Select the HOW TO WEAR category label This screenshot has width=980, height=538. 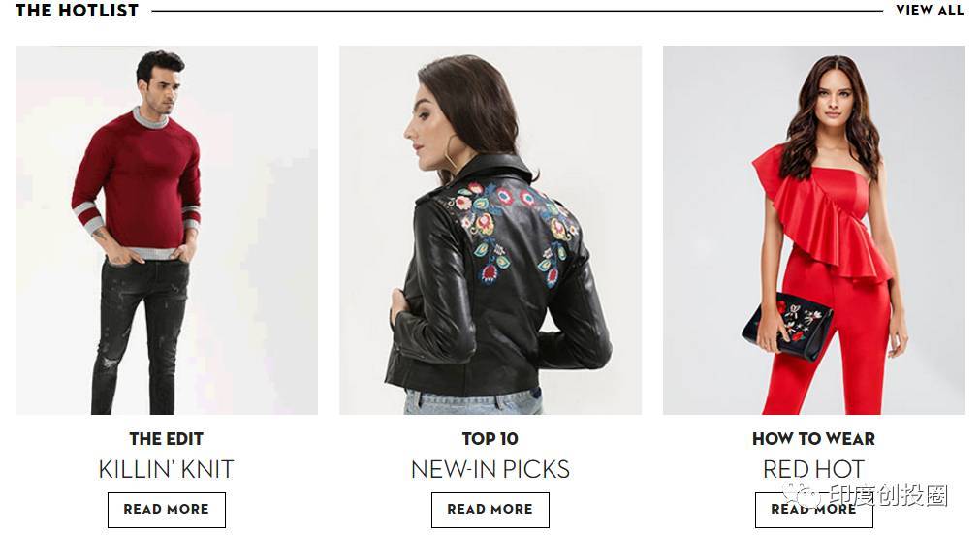pyautogui.click(x=813, y=439)
